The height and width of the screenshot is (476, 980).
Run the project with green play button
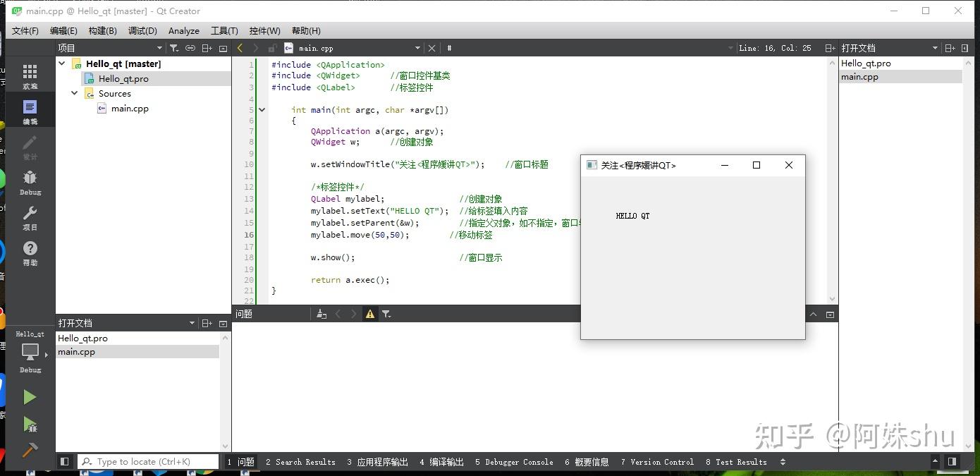tap(31, 396)
